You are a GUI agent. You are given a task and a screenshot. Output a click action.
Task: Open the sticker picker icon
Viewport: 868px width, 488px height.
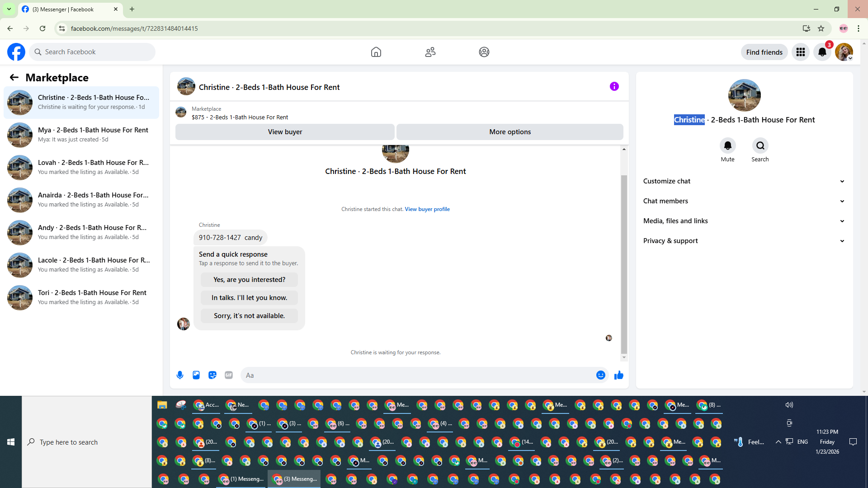[212, 375]
